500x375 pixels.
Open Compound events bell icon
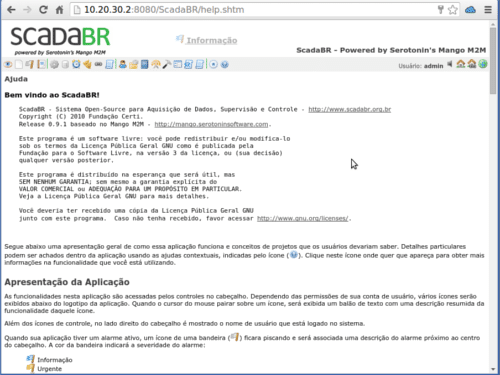(87, 64)
